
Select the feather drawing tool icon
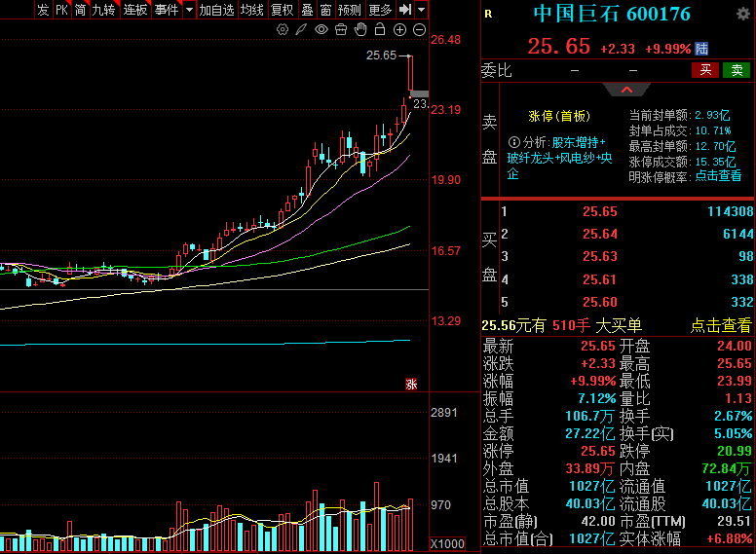pyautogui.click(x=302, y=30)
